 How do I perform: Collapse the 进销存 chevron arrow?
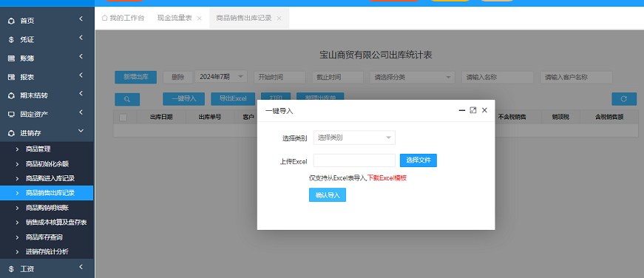point(81,131)
